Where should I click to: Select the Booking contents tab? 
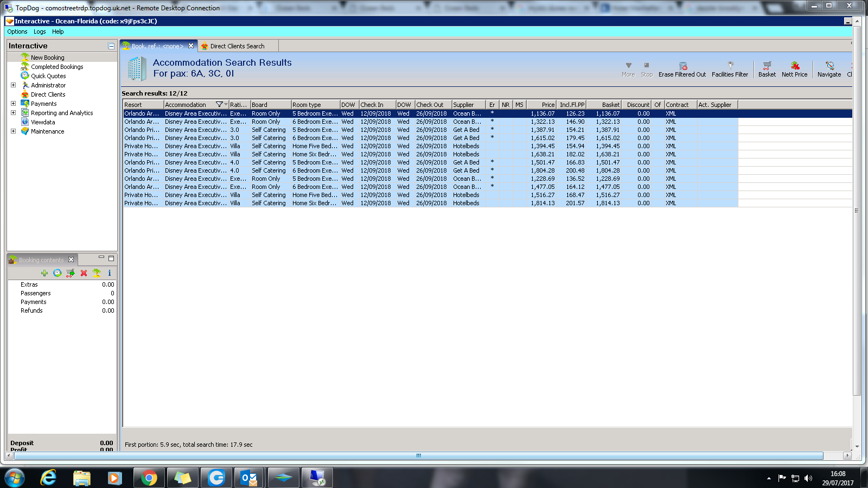(41, 260)
